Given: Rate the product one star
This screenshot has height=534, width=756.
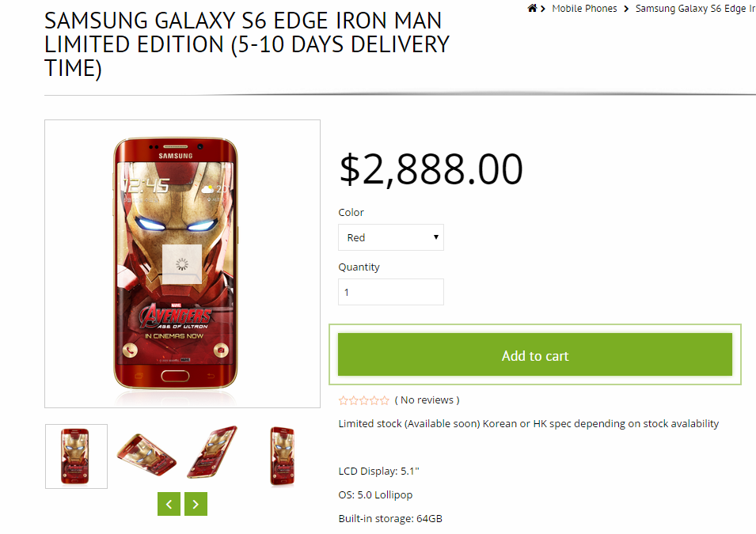Looking at the screenshot, I should [x=344, y=400].
